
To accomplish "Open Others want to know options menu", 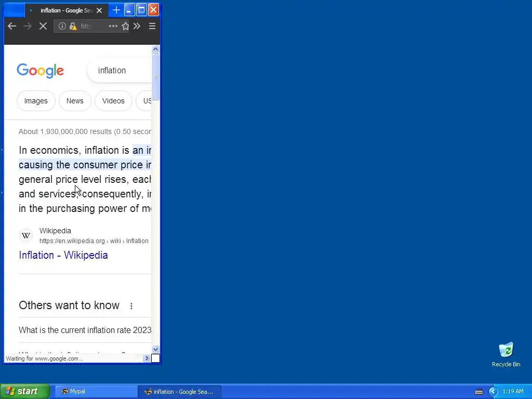I will pos(131,305).
